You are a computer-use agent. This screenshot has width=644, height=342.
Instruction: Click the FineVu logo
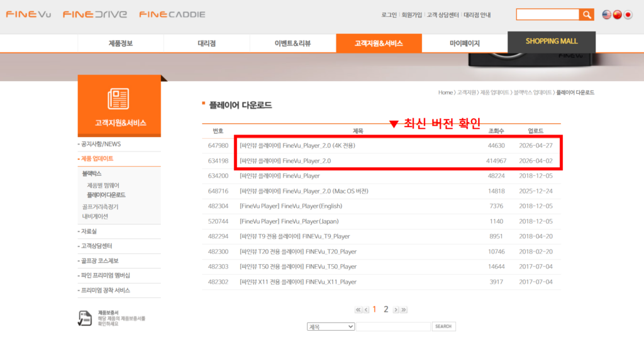pyautogui.click(x=28, y=14)
